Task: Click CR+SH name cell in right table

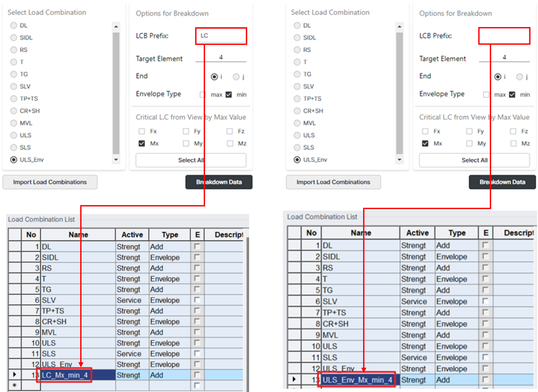Action: point(360,324)
